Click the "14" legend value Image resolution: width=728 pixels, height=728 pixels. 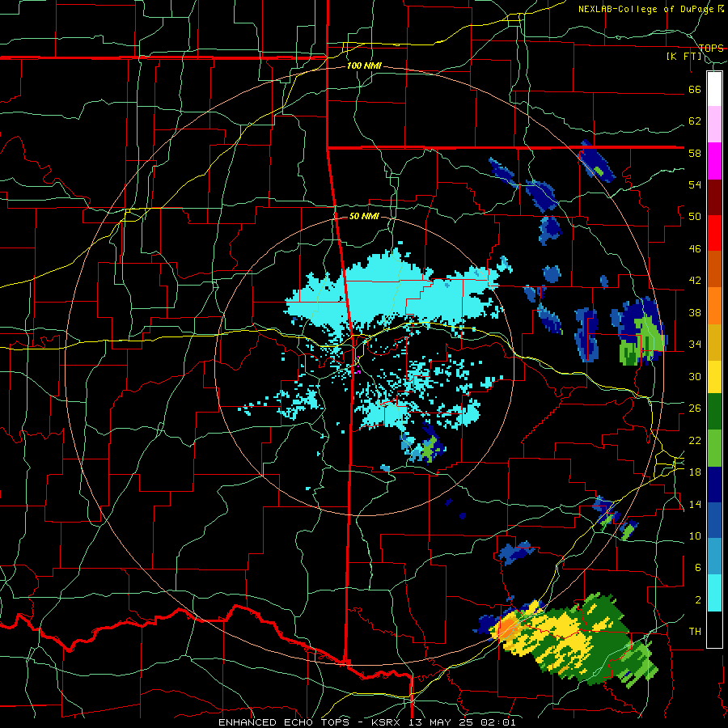695,504
